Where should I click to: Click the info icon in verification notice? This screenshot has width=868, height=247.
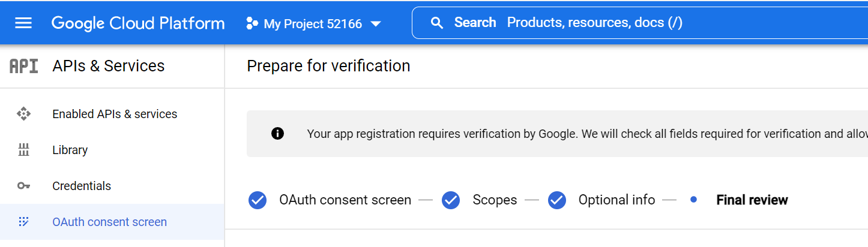tap(277, 134)
